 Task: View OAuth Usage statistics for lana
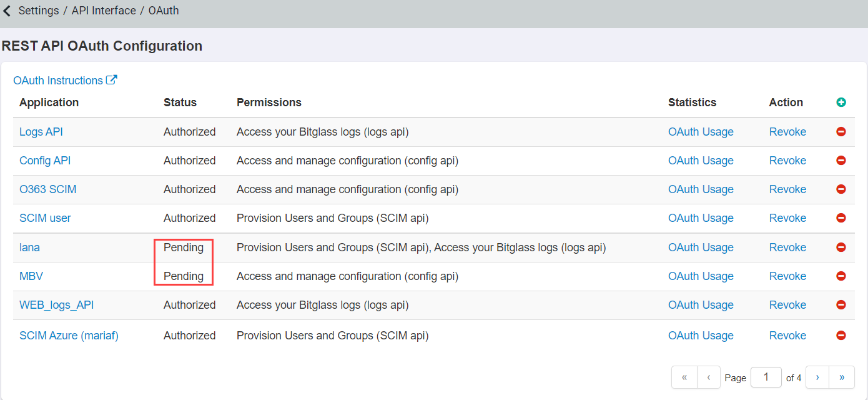pyautogui.click(x=701, y=247)
